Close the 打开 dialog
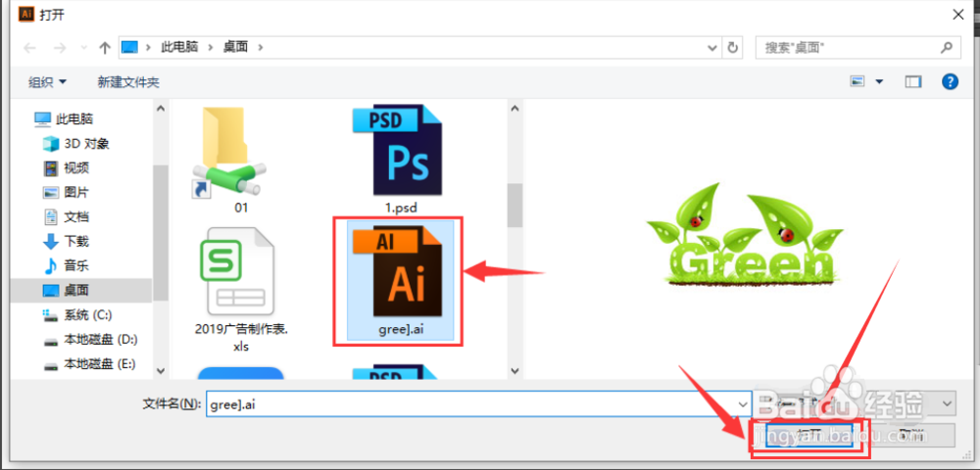Viewport: 980px width, 470px height. tap(956, 15)
